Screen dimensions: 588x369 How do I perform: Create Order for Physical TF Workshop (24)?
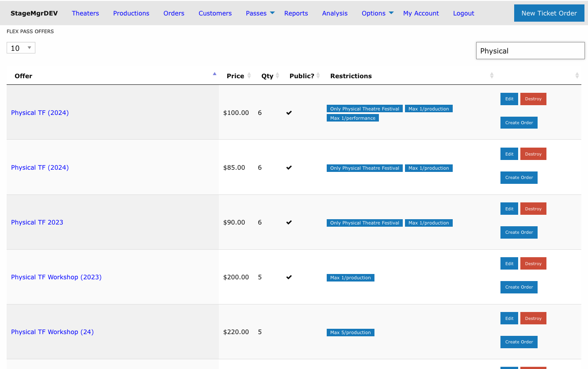pyautogui.click(x=519, y=342)
